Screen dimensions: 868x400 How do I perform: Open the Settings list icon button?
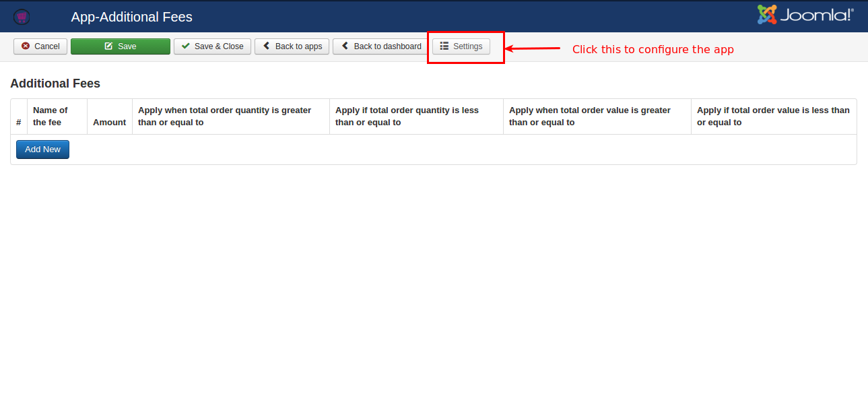click(461, 46)
